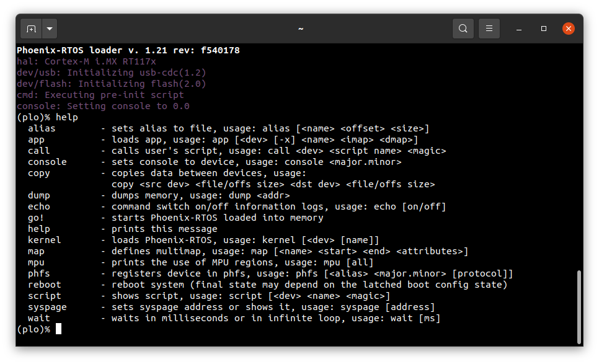Expand the new-tab dropdown arrow
Screen dimensions: 599x364
pos(50,29)
